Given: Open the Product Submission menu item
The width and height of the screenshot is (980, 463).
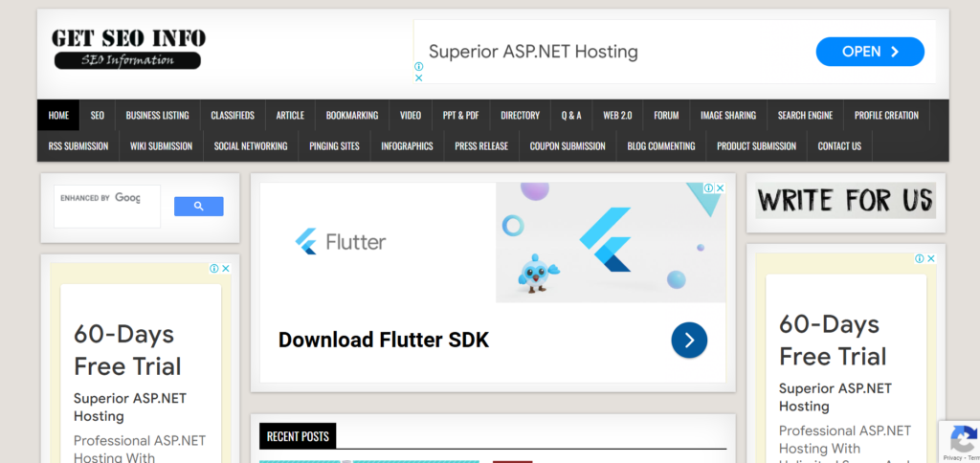Looking at the screenshot, I should (756, 146).
